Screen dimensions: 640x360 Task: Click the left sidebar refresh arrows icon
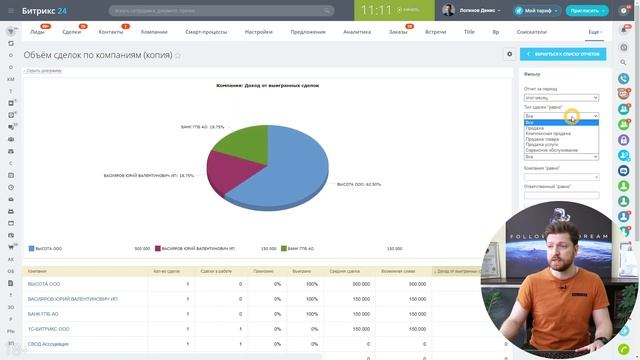coord(11,43)
